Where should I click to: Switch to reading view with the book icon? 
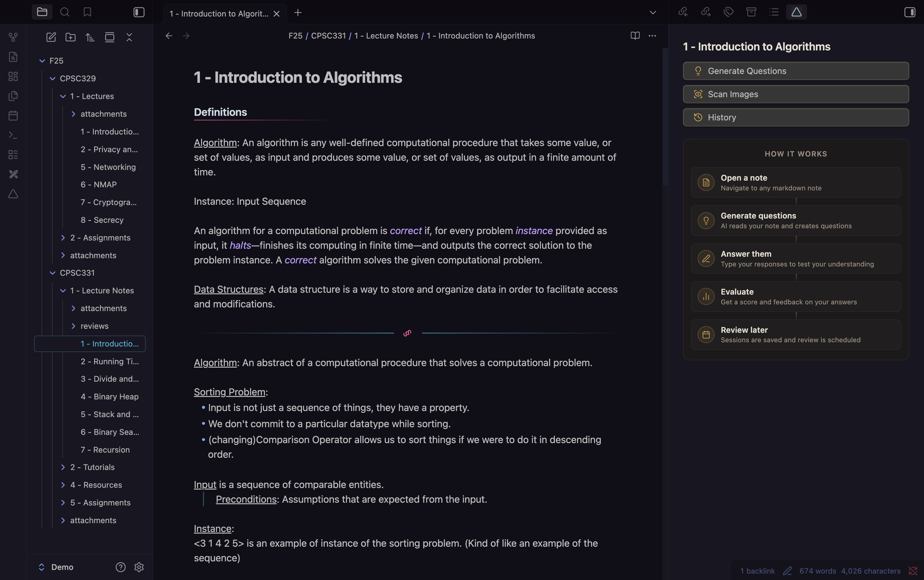pos(635,36)
